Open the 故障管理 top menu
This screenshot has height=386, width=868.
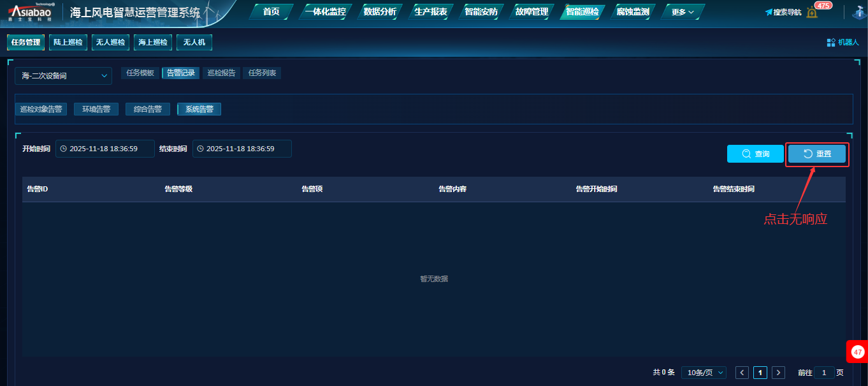[532, 11]
